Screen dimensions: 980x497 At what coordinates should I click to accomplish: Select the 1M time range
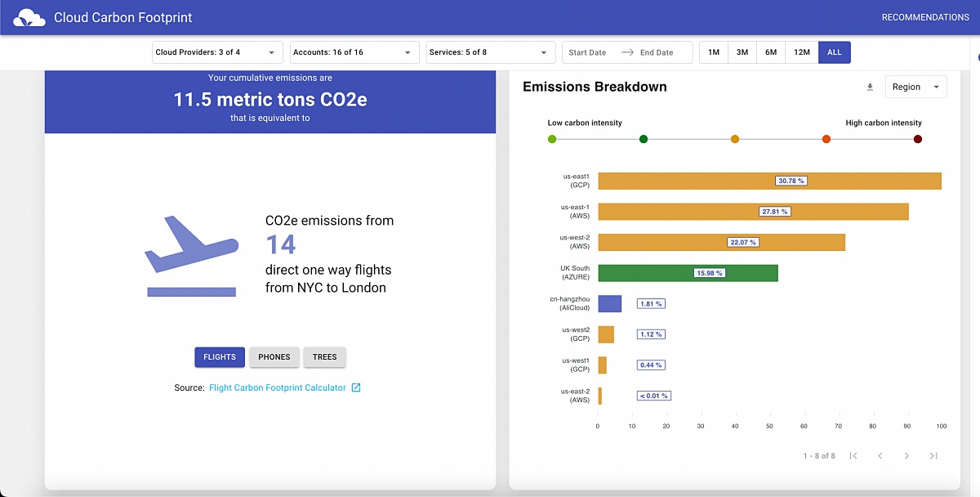click(714, 52)
